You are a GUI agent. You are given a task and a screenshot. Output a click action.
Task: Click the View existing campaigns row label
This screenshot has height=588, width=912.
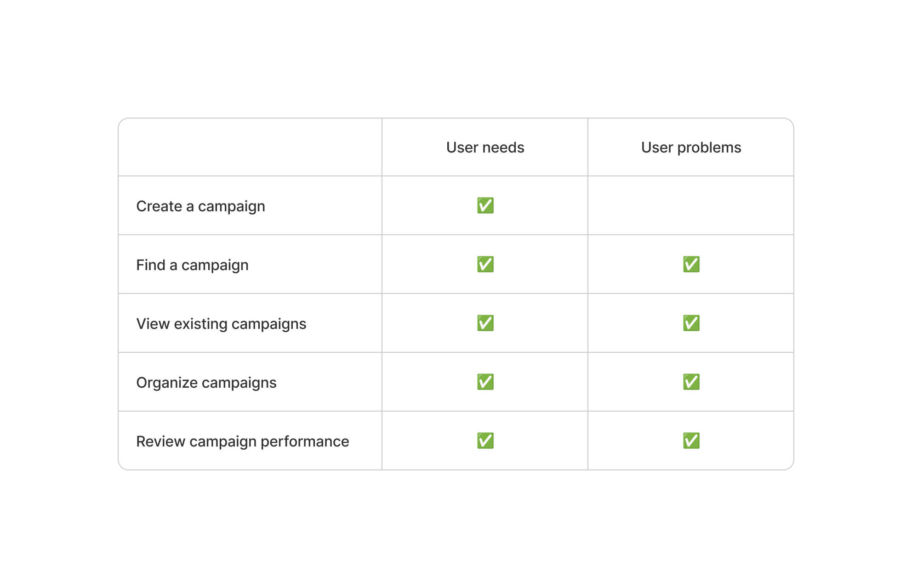pyautogui.click(x=221, y=324)
